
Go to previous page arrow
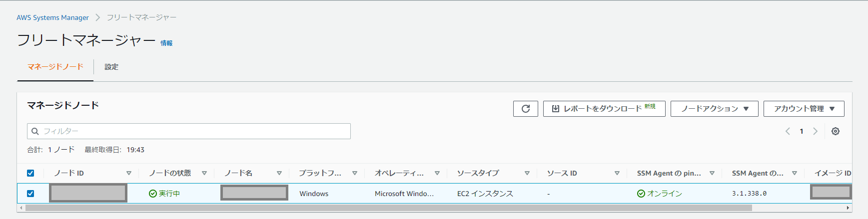(788, 131)
